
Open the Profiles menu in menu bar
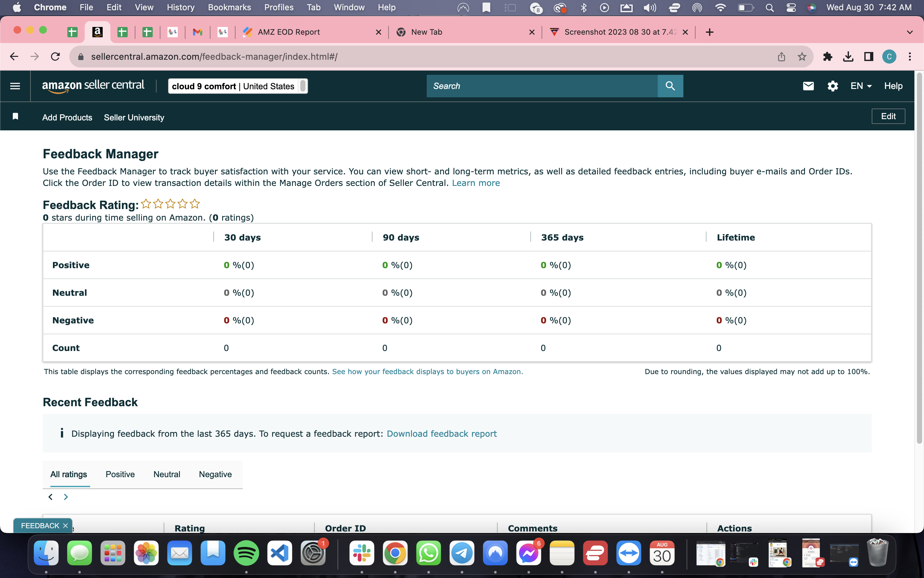click(279, 7)
